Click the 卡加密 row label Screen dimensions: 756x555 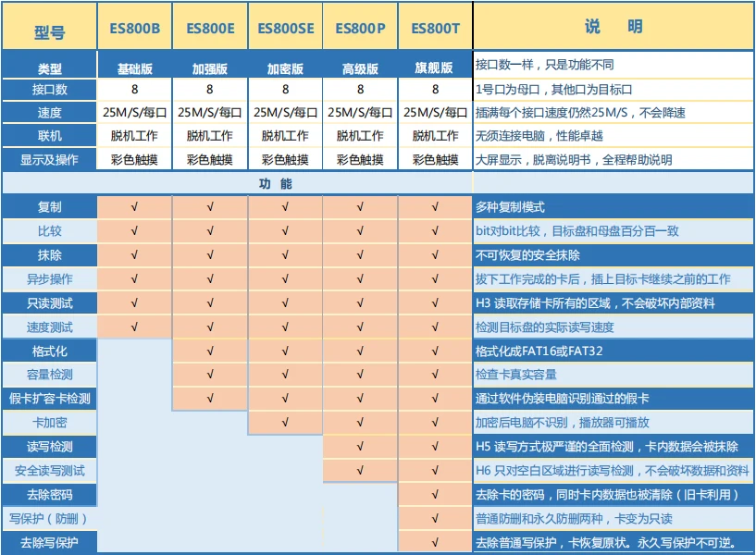(x=50, y=423)
